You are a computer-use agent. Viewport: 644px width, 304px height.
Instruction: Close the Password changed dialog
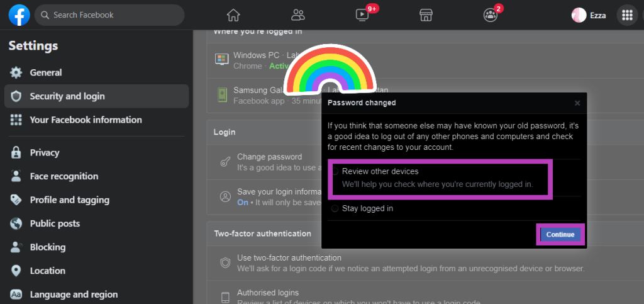[577, 103]
